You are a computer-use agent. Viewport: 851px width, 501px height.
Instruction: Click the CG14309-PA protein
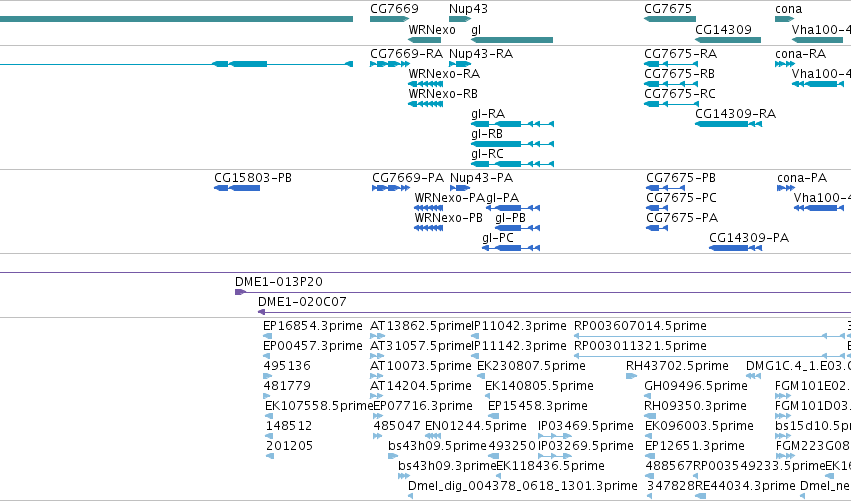tap(735, 248)
